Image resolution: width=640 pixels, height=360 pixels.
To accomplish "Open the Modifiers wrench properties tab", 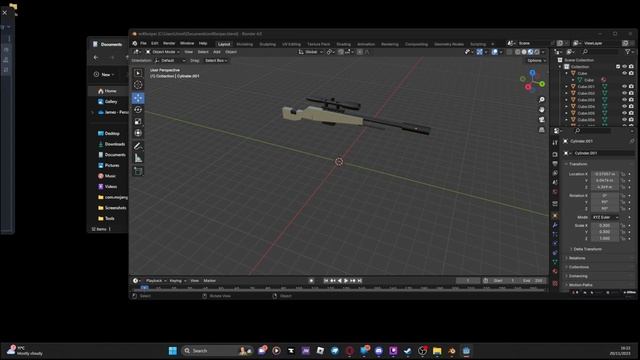I will [x=555, y=225].
